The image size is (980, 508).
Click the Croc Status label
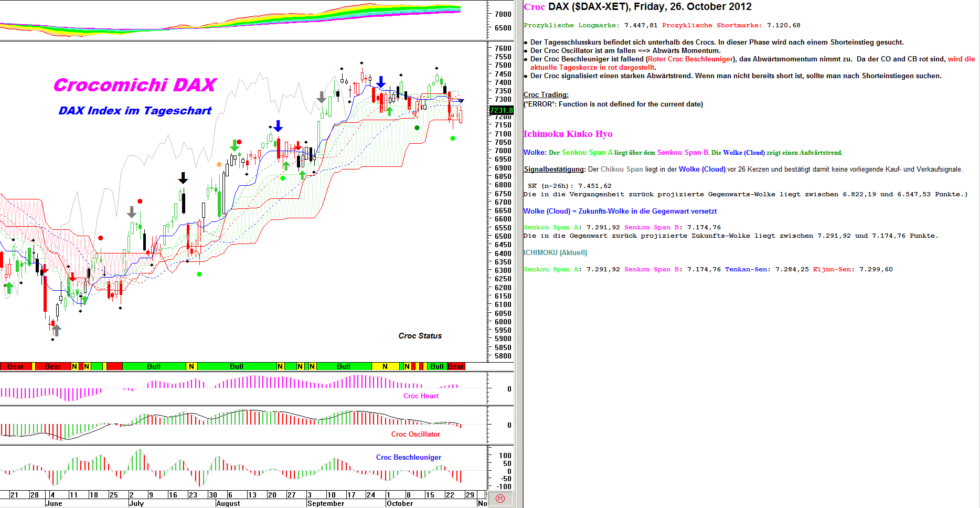tap(420, 336)
